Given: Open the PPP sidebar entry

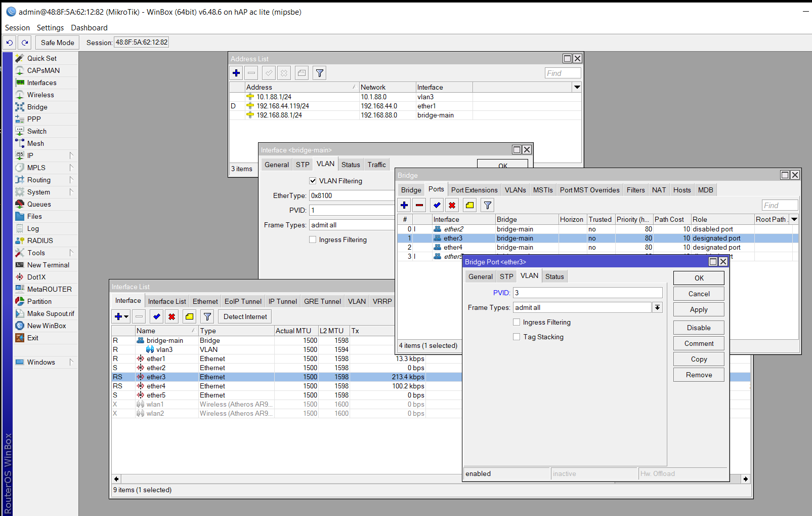Looking at the screenshot, I should tap(34, 119).
